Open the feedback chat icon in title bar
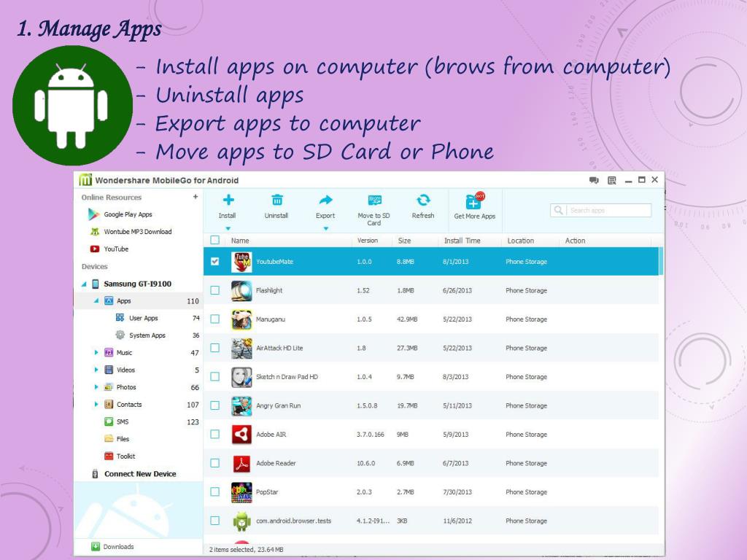 tap(594, 180)
